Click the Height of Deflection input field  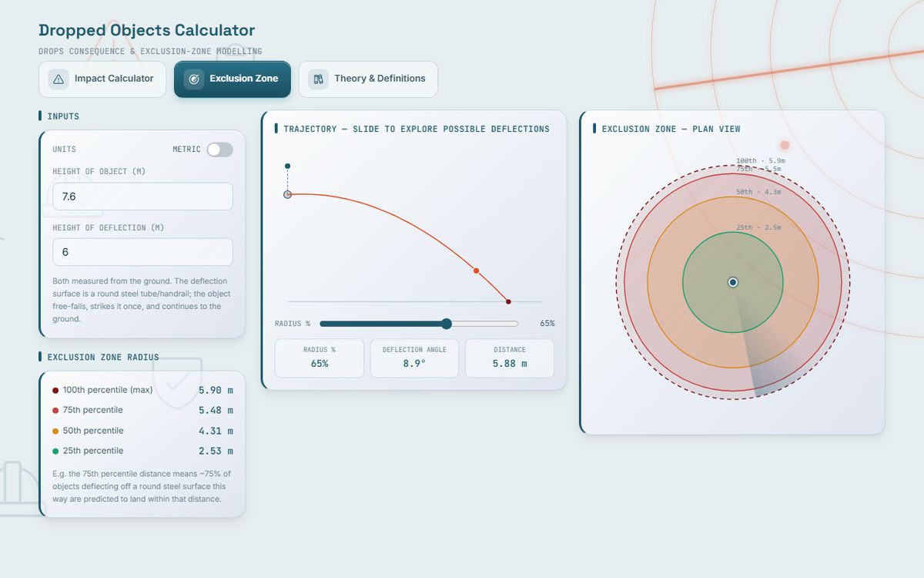[142, 252]
